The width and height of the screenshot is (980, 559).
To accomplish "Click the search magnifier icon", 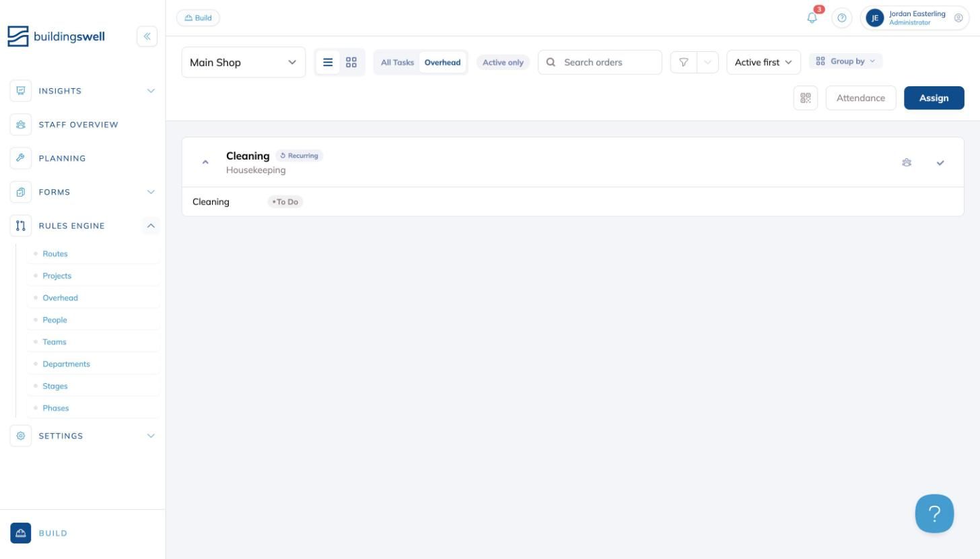I will (551, 63).
